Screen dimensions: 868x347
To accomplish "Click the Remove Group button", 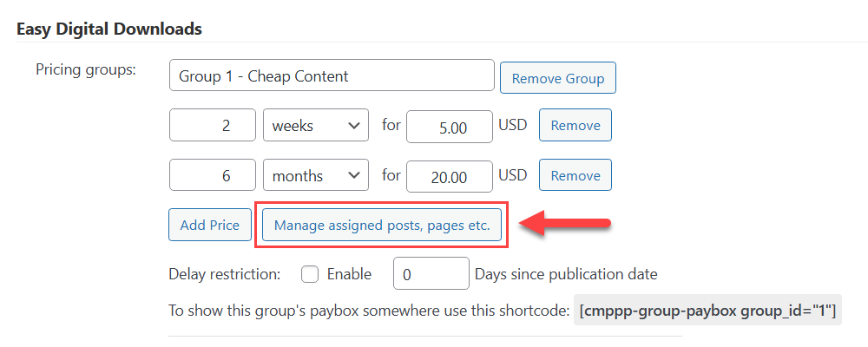I will pos(557,78).
